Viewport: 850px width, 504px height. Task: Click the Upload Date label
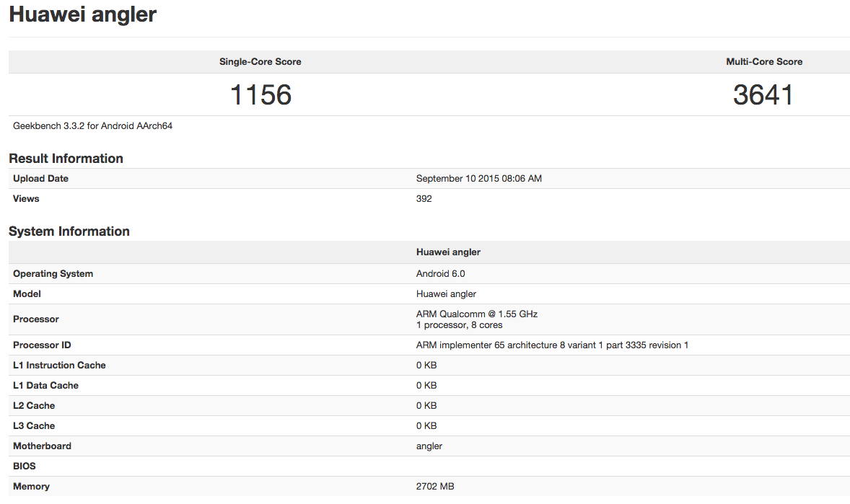40,178
